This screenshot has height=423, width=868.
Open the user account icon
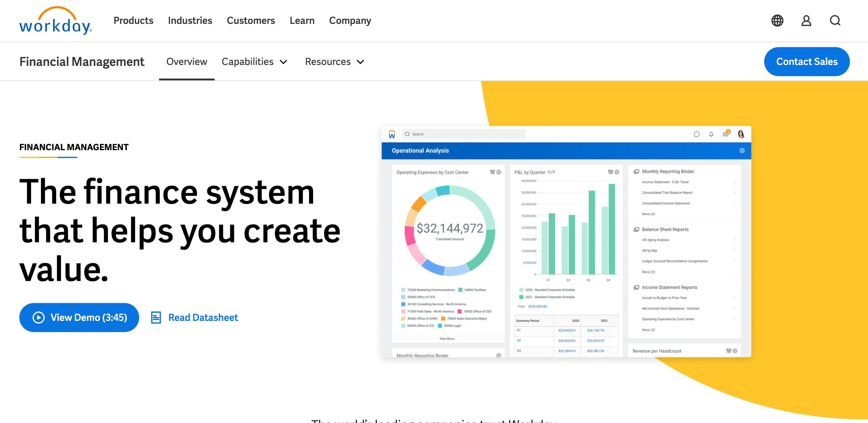click(x=806, y=21)
